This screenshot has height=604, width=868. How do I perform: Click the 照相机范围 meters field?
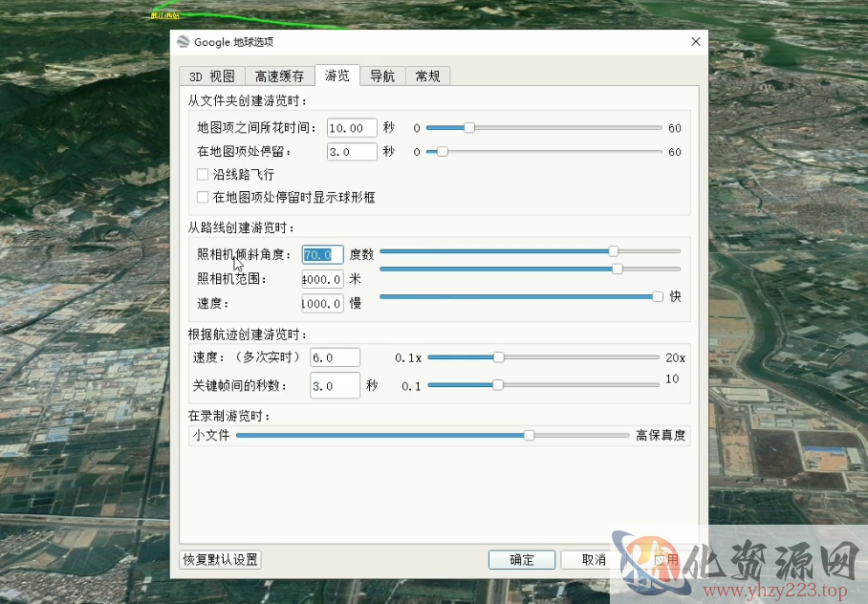click(323, 279)
